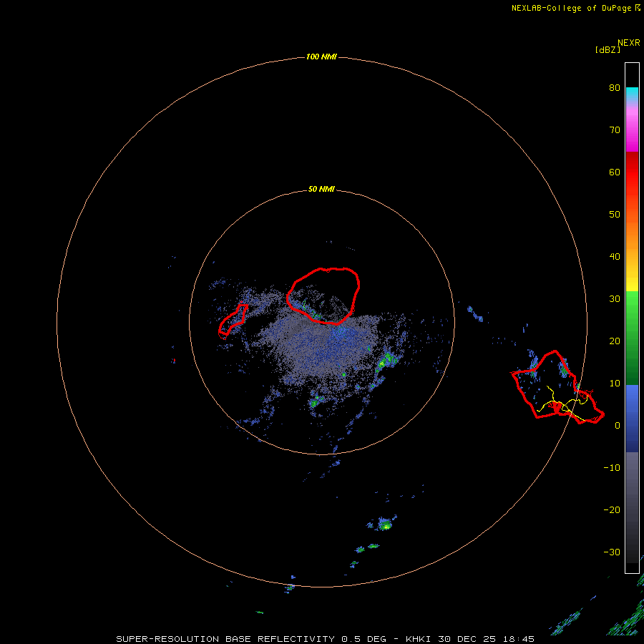The height and width of the screenshot is (644, 644).
Task: Click the -20 value on the dBZ scale
Action: click(x=612, y=510)
